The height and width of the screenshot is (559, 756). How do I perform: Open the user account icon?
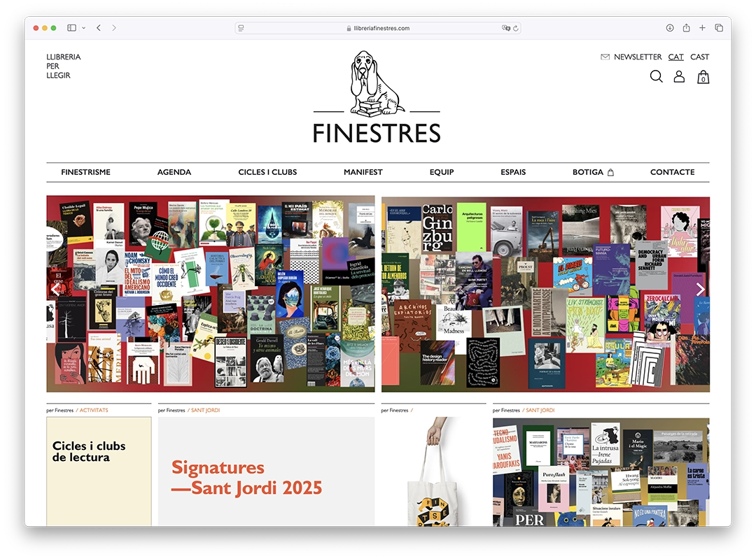click(679, 77)
